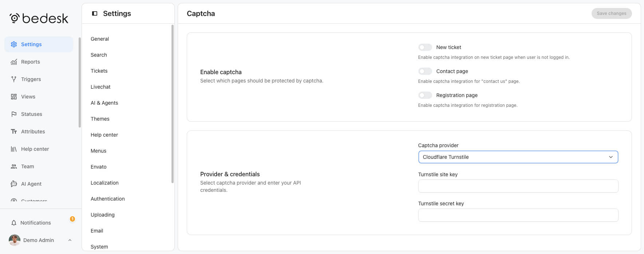Click the Captcha page heading
Screen dimensions: 644x254
click(201, 13)
